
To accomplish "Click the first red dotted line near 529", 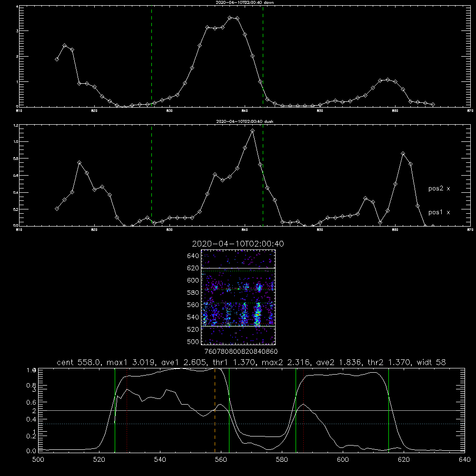I will 127,410.
